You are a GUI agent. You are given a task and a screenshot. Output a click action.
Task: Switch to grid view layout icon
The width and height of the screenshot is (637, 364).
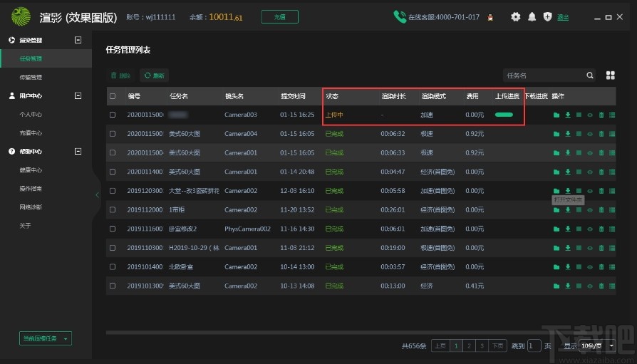pyautogui.click(x=610, y=76)
